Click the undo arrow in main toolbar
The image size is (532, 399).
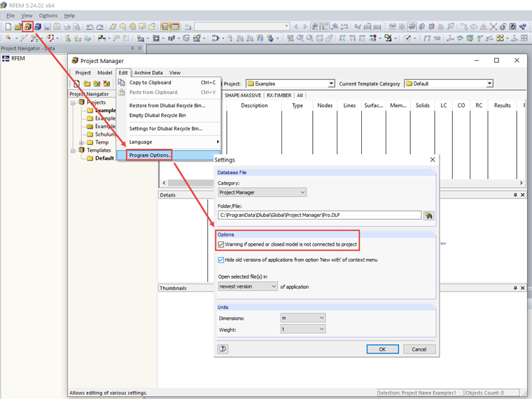90,27
